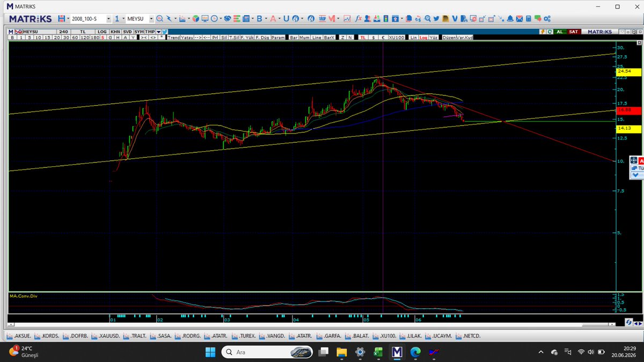Click the blue letter U toolbar icon
The width and height of the screenshot is (644, 362).
click(x=286, y=19)
